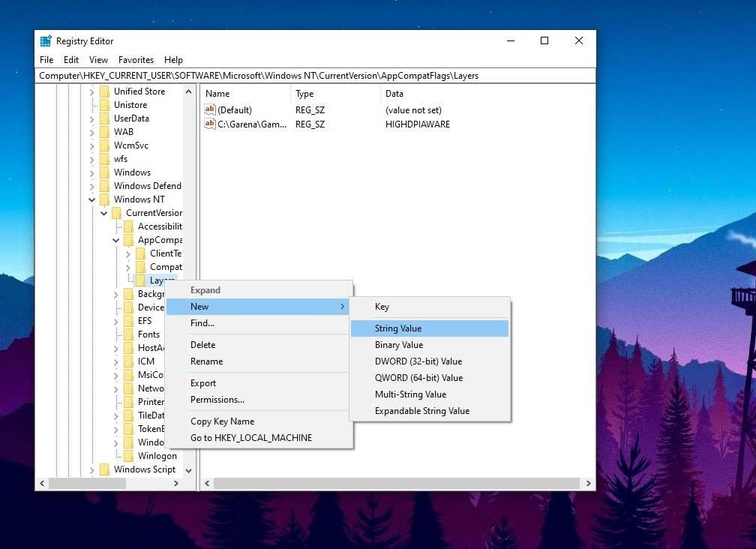Choose Rename from the context menu

207,361
